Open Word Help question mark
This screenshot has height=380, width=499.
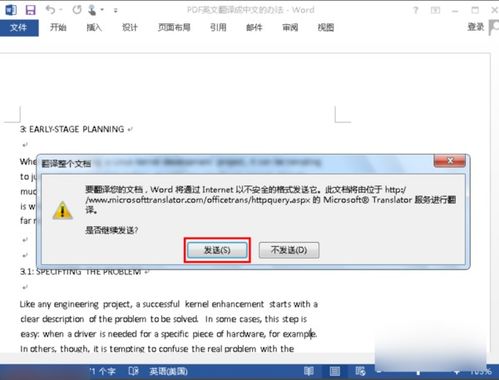415,10
